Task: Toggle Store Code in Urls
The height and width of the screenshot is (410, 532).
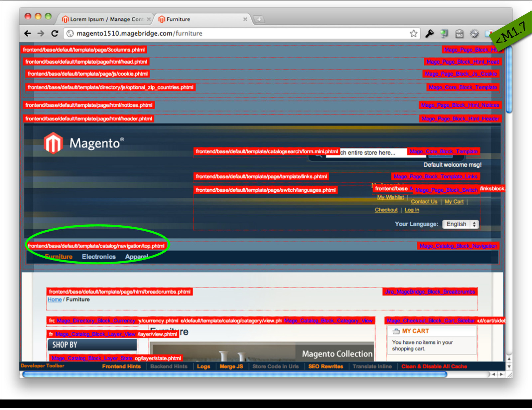Action: [x=275, y=366]
